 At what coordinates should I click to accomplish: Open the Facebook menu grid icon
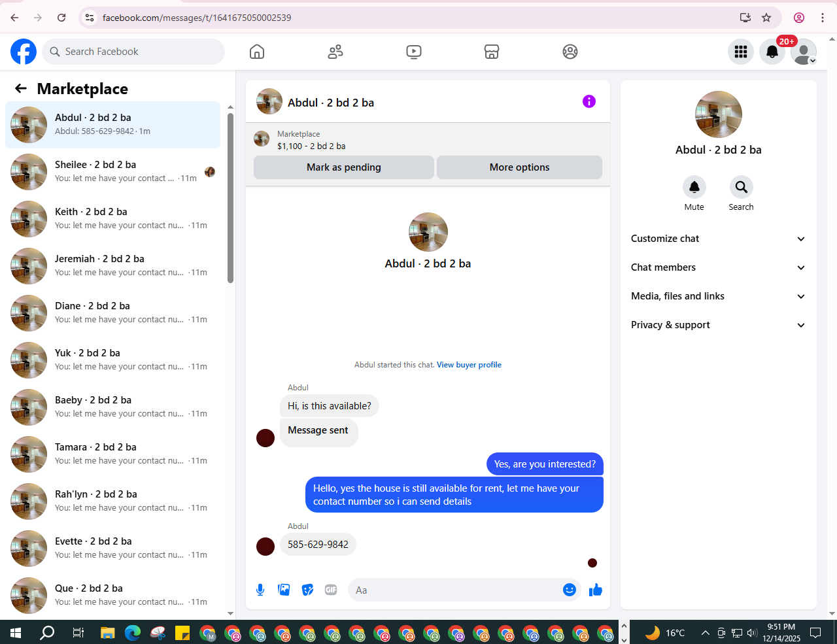click(741, 52)
